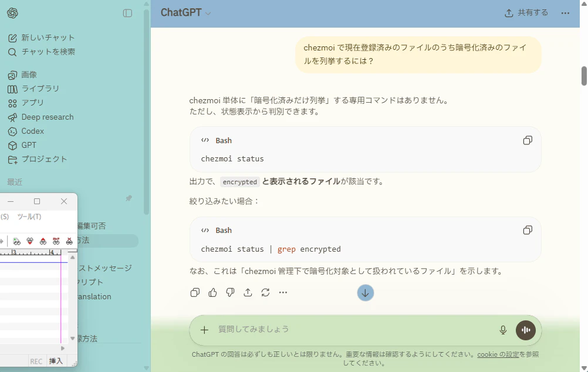Give the response a thumbs up

pos(212,293)
